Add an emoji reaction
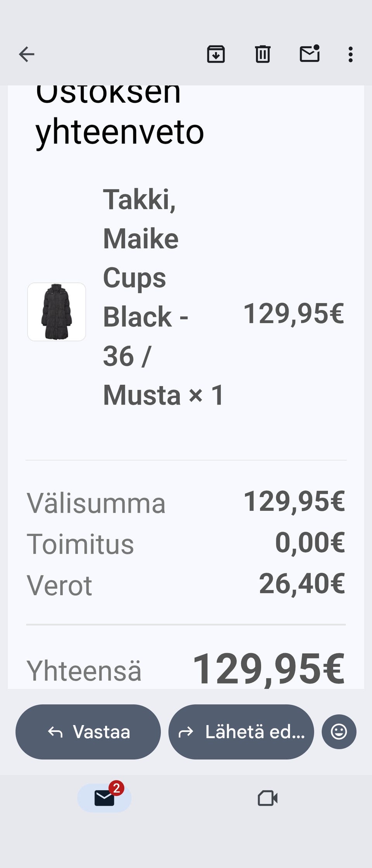The height and width of the screenshot is (868, 372). (x=339, y=732)
